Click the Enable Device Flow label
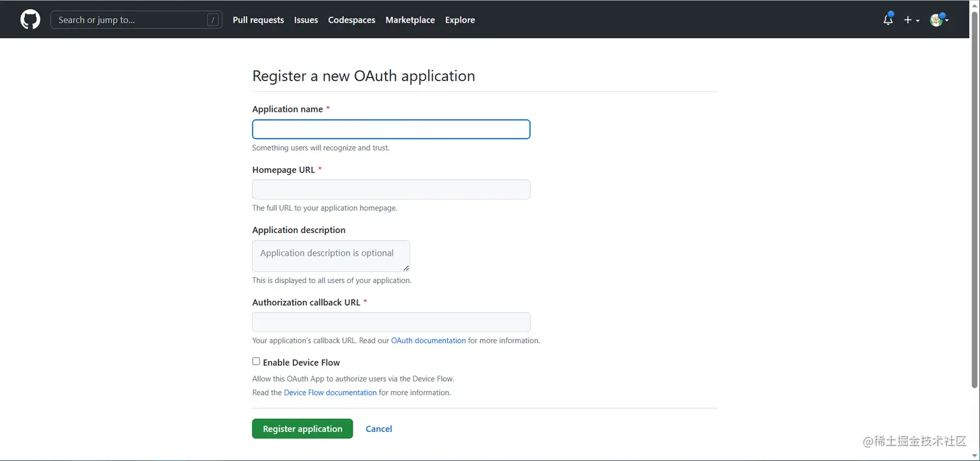Image resolution: width=980 pixels, height=461 pixels. pyautogui.click(x=301, y=363)
